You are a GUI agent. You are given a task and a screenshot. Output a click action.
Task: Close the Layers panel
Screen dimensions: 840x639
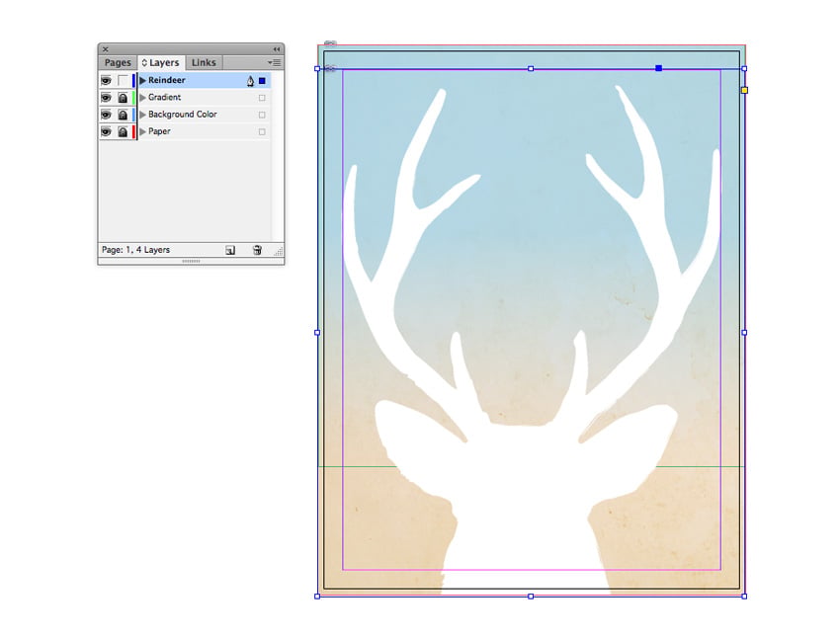pyautogui.click(x=106, y=49)
